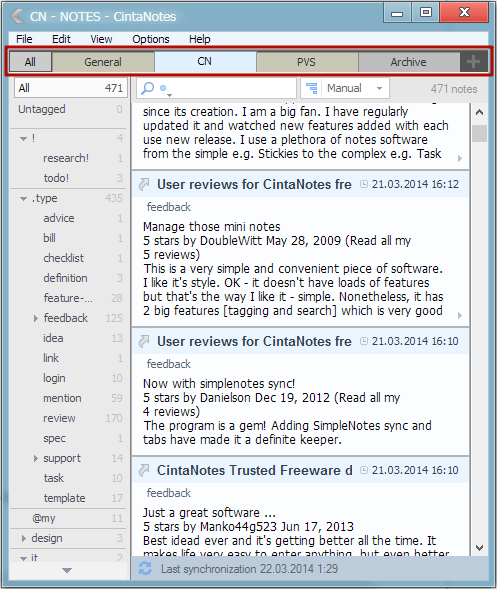Click feedback tag on DoubleWitt review note
Screen dimensions: 497x589
[x=169, y=207]
